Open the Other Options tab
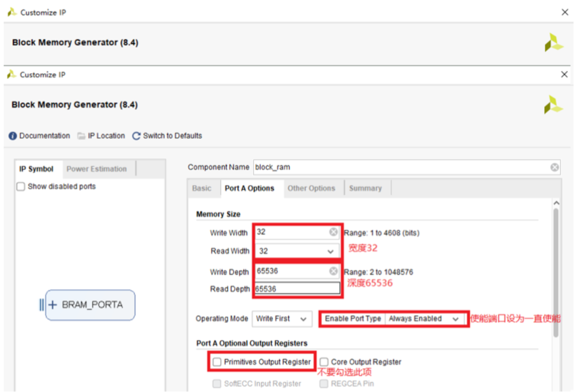The height and width of the screenshot is (392, 576). [x=311, y=189]
